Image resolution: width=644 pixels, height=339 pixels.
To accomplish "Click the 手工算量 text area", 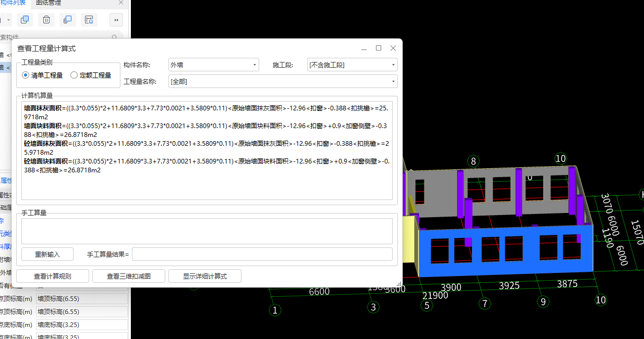I will [x=206, y=231].
